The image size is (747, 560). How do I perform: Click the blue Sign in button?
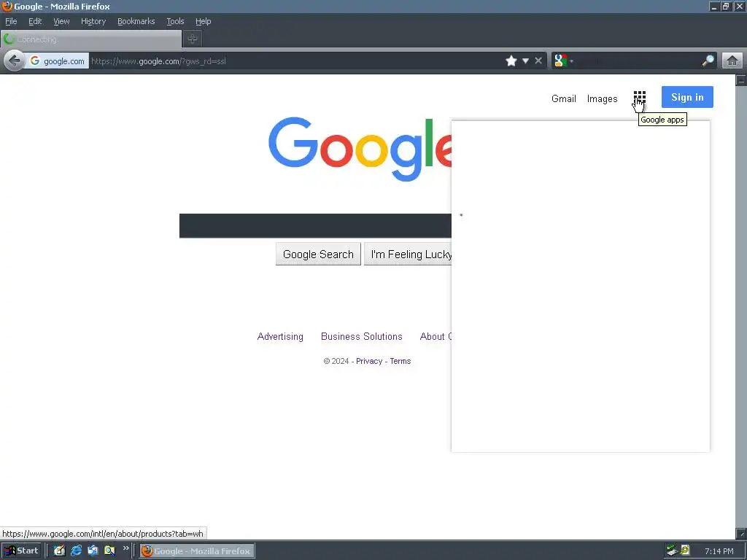687,97
